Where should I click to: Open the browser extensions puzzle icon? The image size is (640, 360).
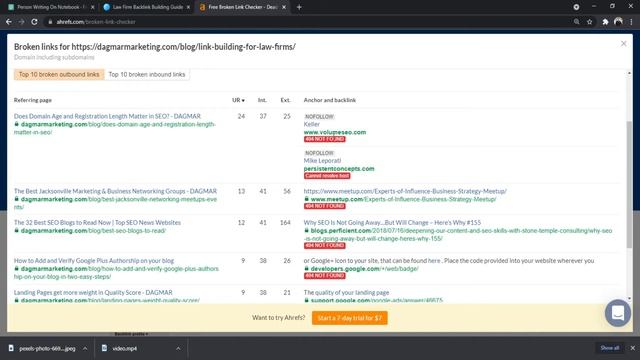[x=605, y=22]
